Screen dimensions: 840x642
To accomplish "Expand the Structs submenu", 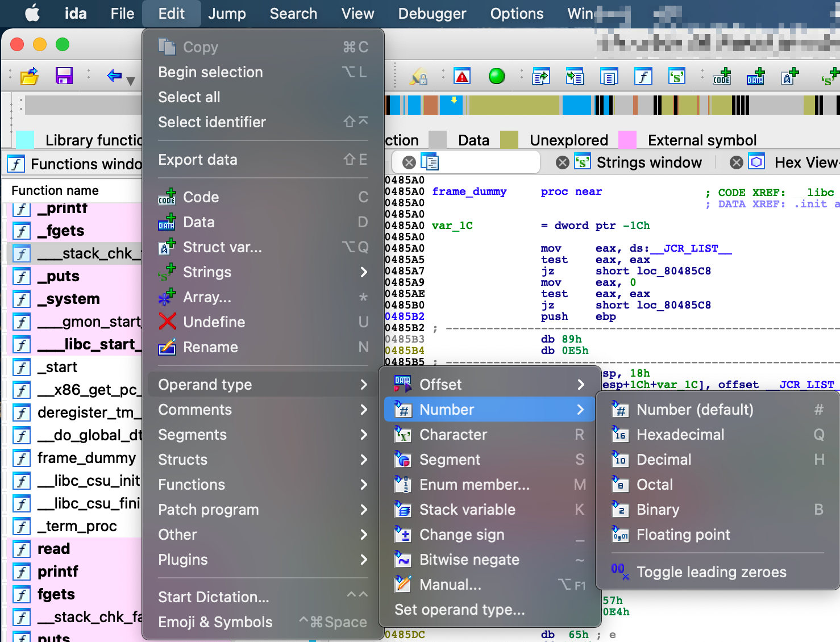I will click(263, 460).
